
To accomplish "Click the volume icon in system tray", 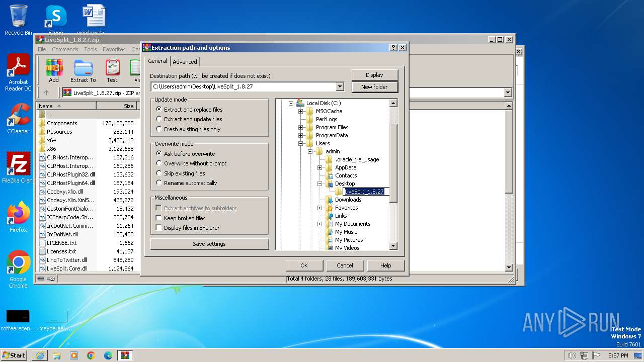I will [572, 355].
